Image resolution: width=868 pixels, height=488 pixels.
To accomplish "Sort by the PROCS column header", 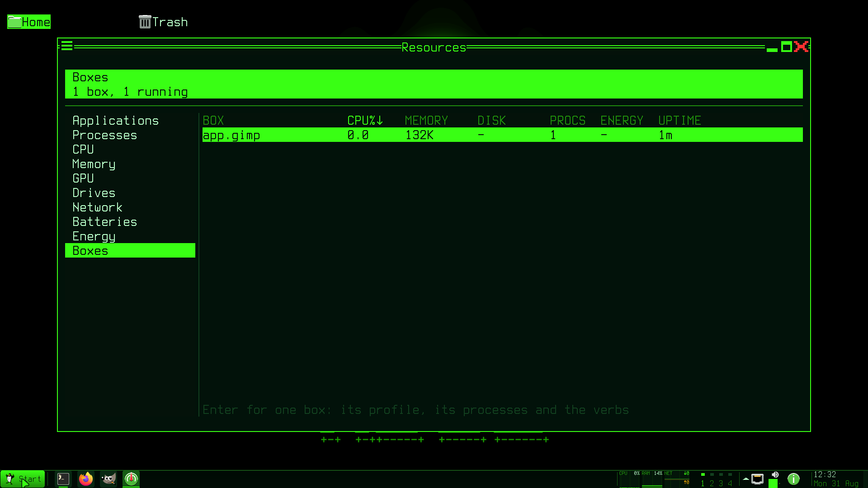I will pyautogui.click(x=568, y=121).
